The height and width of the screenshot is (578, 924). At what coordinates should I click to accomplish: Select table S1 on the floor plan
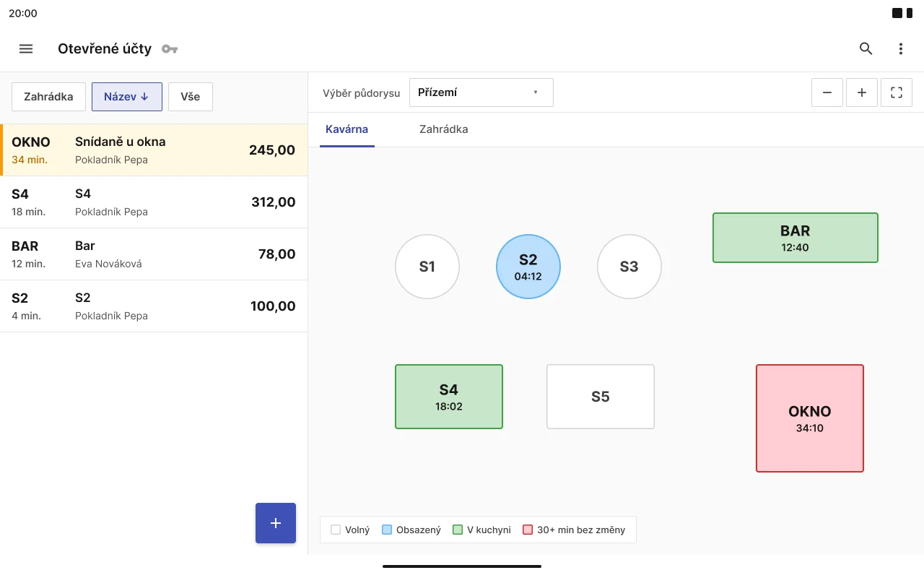[x=427, y=267]
